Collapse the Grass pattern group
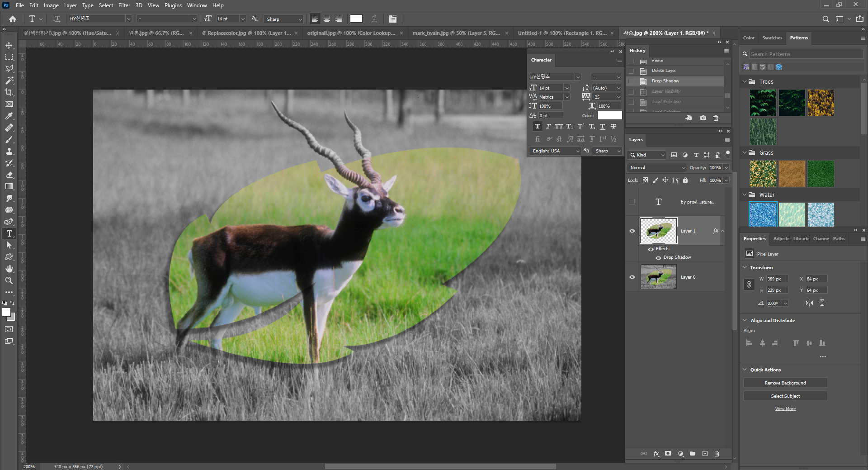The height and width of the screenshot is (470, 868). [x=745, y=153]
